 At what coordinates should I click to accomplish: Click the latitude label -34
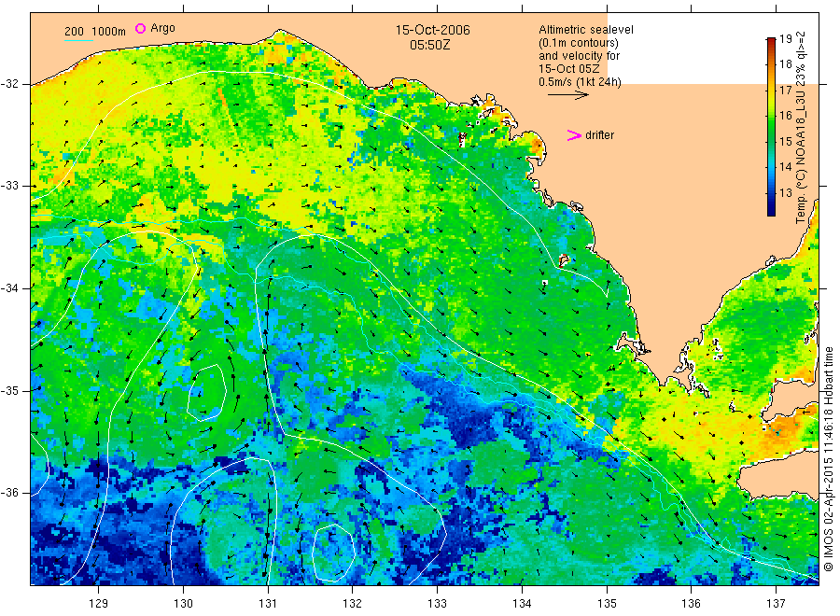point(9,288)
